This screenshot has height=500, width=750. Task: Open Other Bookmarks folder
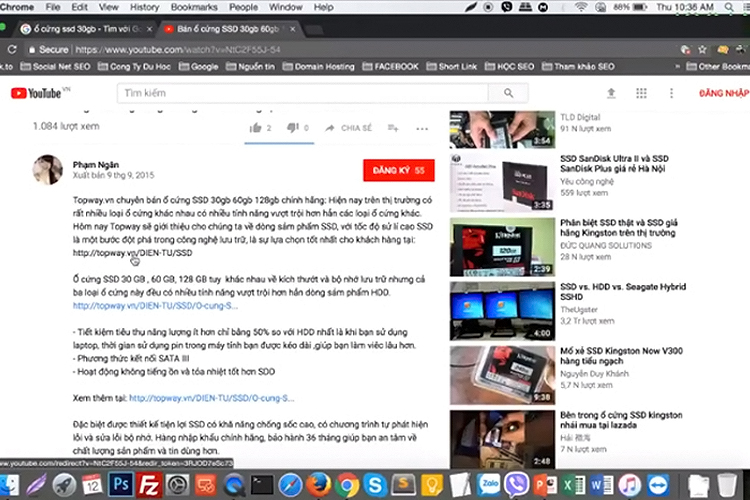pyautogui.click(x=717, y=67)
